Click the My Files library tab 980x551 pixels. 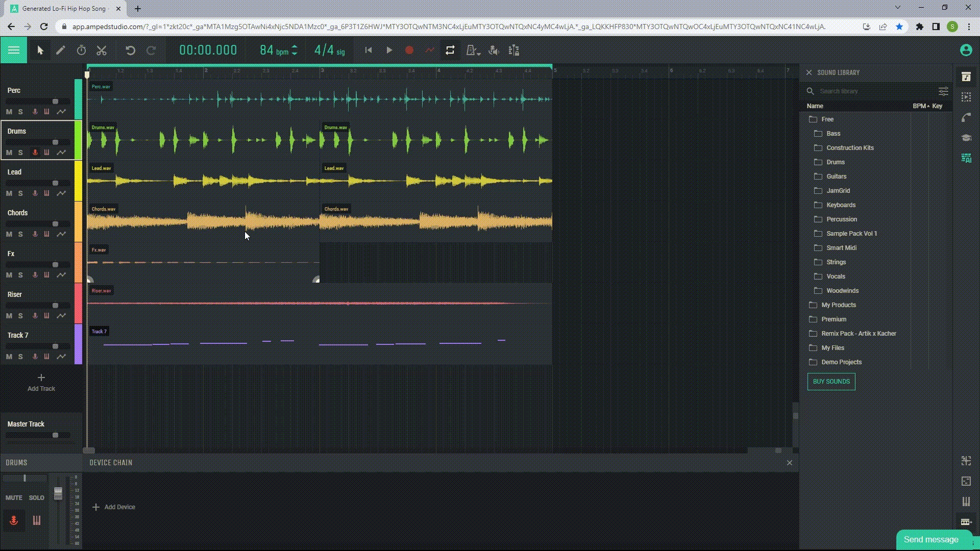832,348
